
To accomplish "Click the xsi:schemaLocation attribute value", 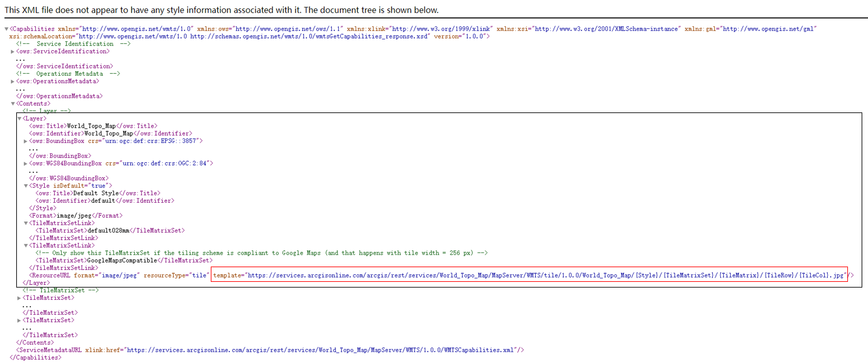I will [253, 36].
